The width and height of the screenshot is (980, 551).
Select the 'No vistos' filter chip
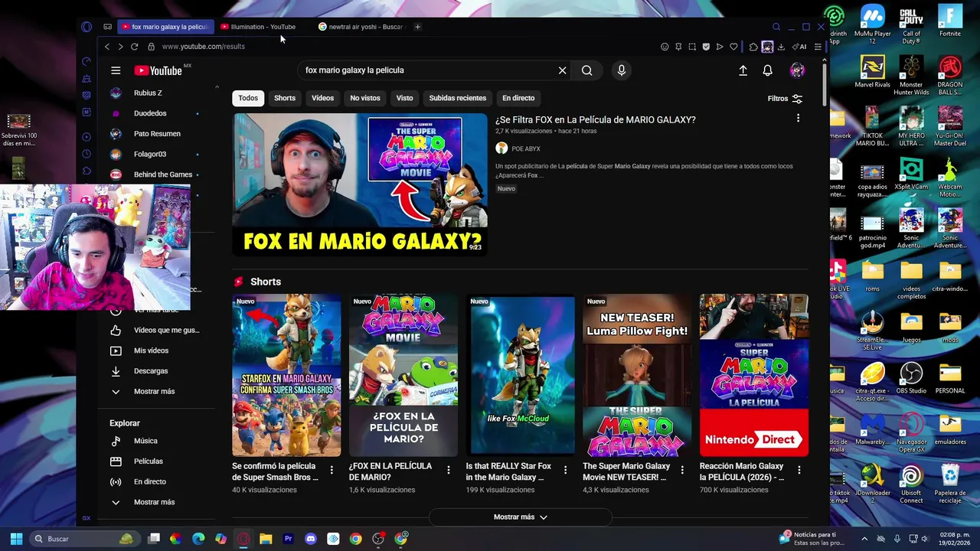(365, 98)
